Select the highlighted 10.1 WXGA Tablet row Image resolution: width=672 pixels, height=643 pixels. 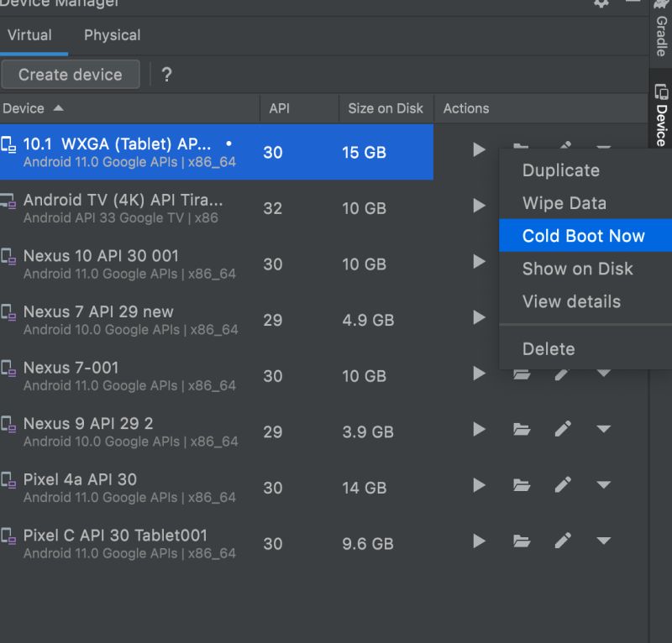tap(210, 152)
